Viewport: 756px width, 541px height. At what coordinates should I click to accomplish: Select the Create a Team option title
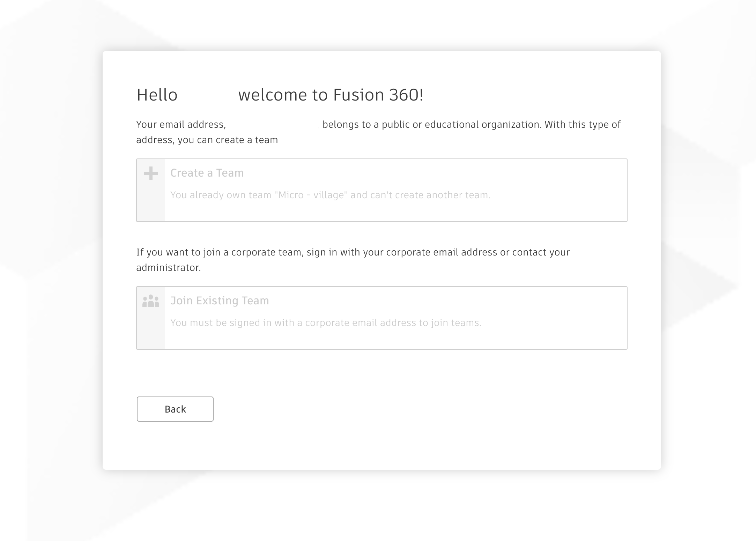coord(207,173)
